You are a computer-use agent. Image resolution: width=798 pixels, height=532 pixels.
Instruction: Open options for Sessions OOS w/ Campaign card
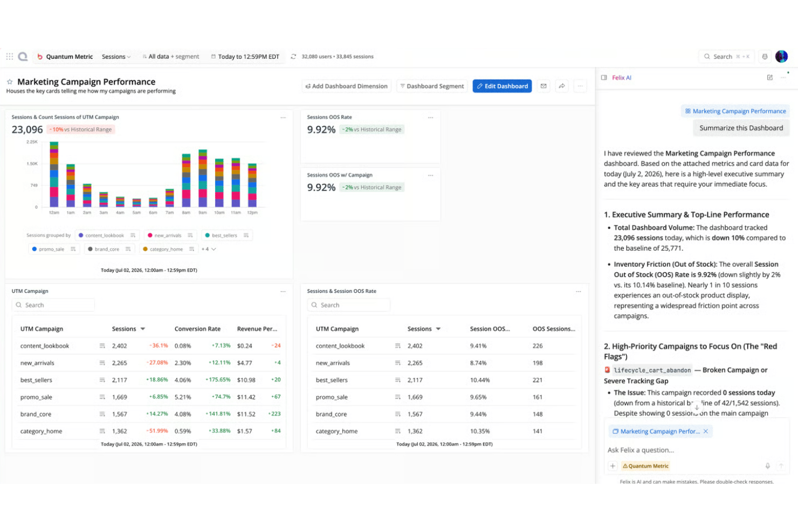pos(430,175)
